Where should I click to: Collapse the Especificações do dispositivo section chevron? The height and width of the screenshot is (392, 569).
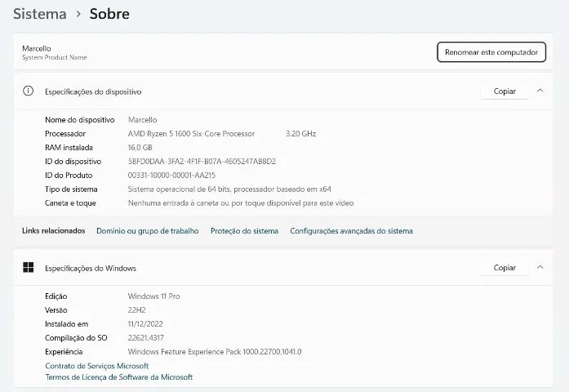coord(540,91)
